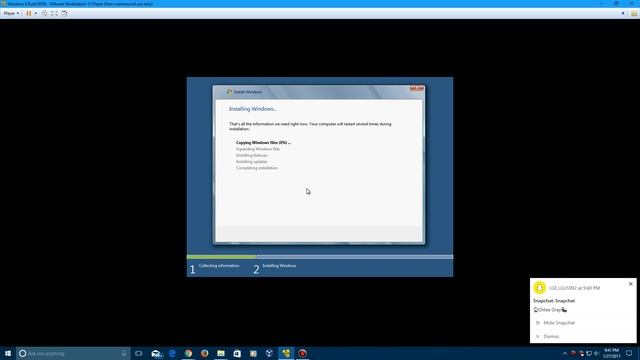Click the 'Installing Windows...' heading

[x=253, y=109]
